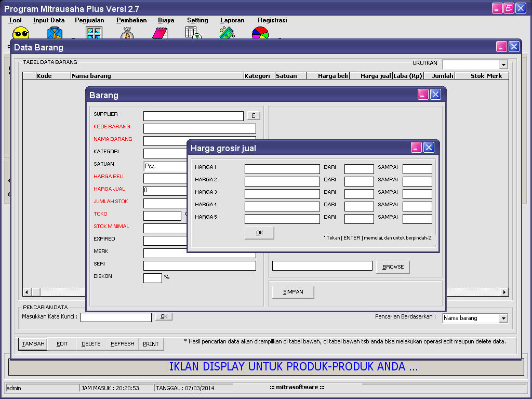The width and height of the screenshot is (532, 399).
Task: Click OK next to Masukkan Kata Kunci
Action: tap(164, 316)
